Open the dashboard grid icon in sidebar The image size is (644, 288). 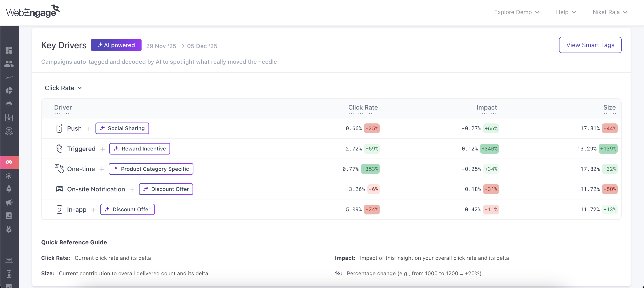pyautogui.click(x=9, y=50)
